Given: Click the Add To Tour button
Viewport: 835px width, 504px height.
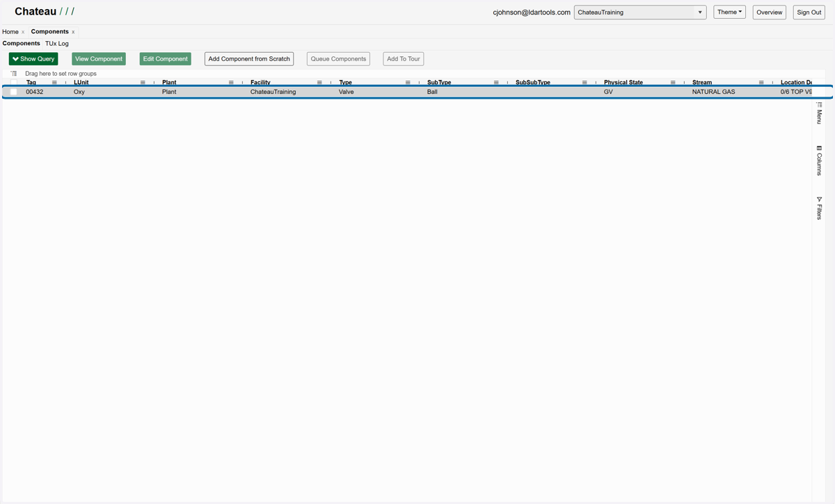Looking at the screenshot, I should point(404,59).
